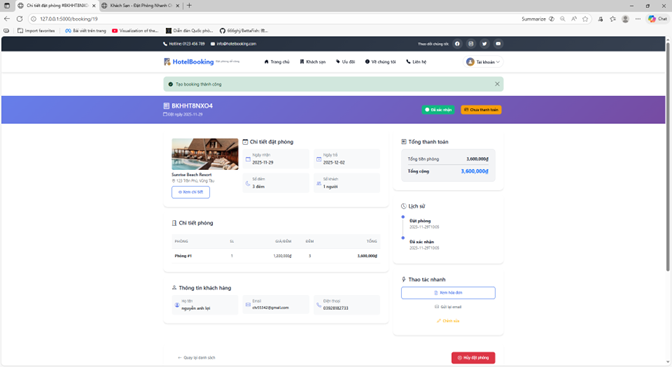
Task: Click the 'Đã xác nhận' history entry
Action: (421, 242)
